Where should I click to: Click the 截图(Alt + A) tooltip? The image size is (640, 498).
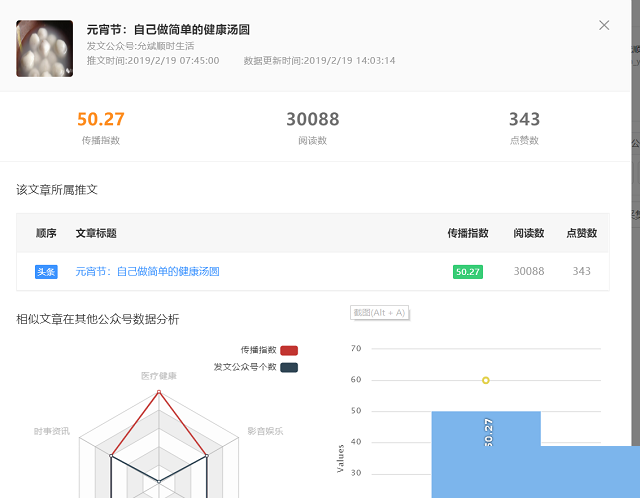click(x=380, y=313)
